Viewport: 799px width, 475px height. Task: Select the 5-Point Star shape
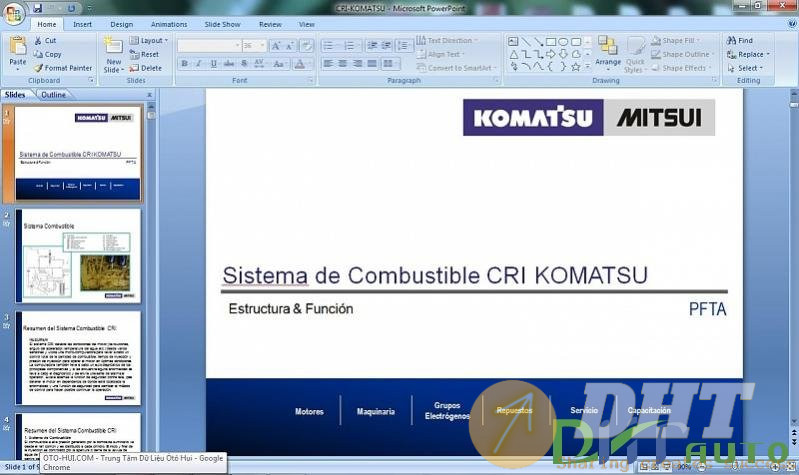[576, 67]
